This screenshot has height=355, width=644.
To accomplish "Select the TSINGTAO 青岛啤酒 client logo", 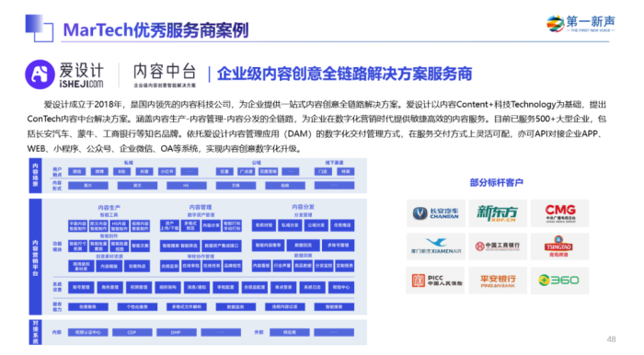I will (x=559, y=246).
